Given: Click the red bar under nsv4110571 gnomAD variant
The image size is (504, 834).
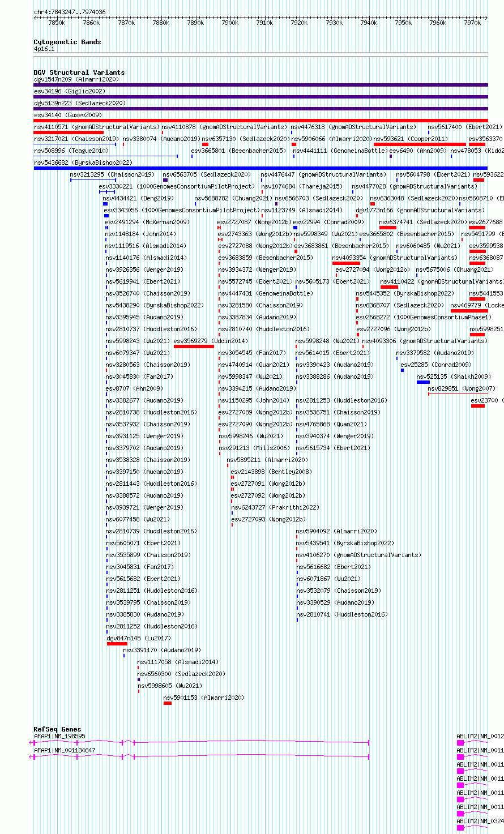Looking at the screenshot, I should [x=69, y=132].
